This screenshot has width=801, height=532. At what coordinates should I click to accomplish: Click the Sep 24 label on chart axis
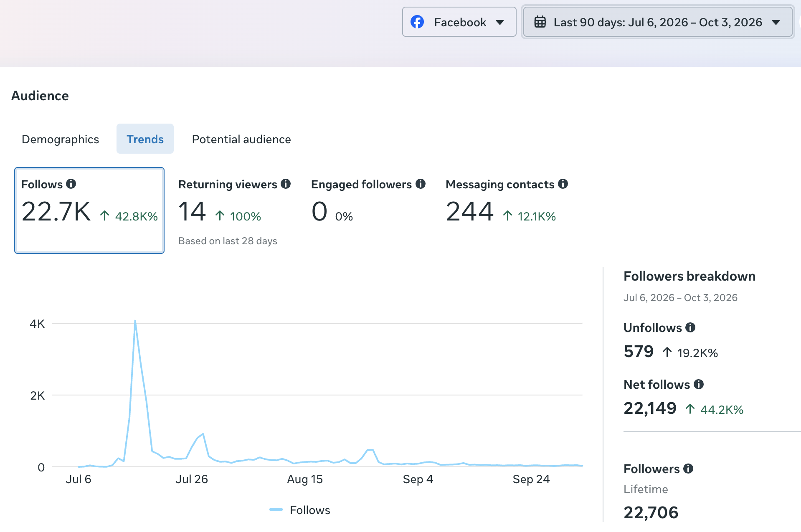(x=531, y=479)
